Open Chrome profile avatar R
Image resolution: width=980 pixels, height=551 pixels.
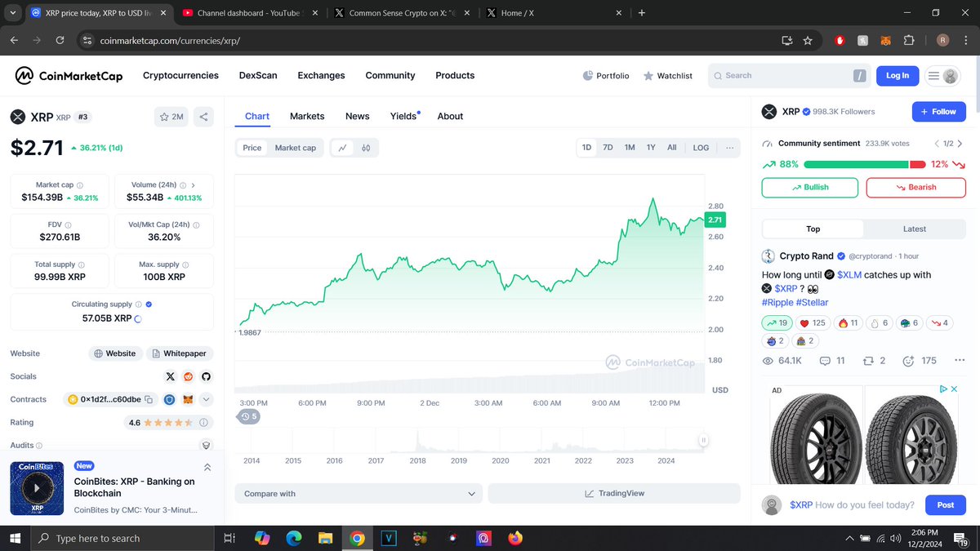pos(942,40)
